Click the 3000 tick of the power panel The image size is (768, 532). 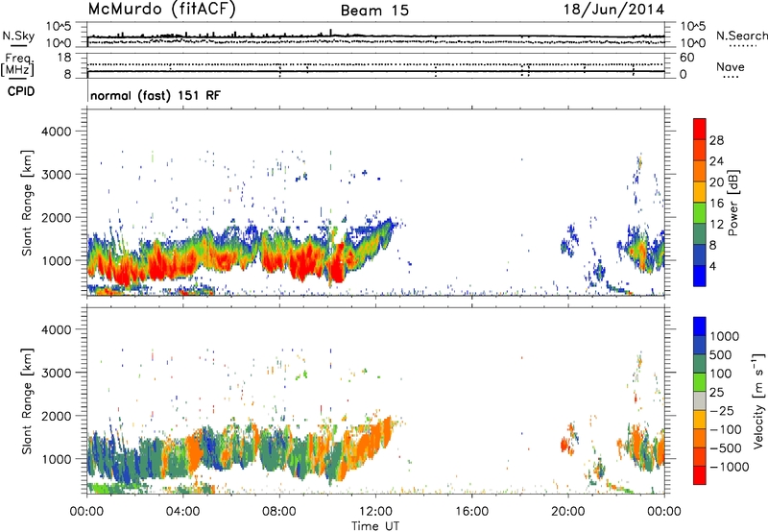point(57,175)
